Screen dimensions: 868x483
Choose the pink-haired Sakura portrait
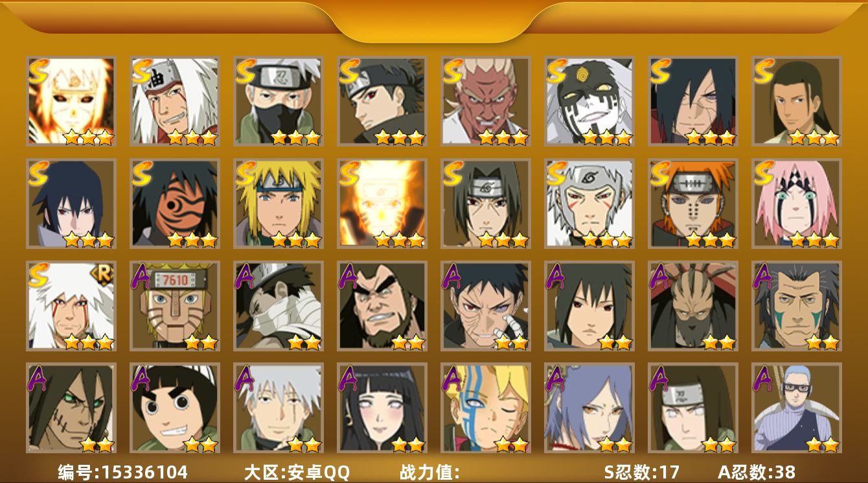796,204
